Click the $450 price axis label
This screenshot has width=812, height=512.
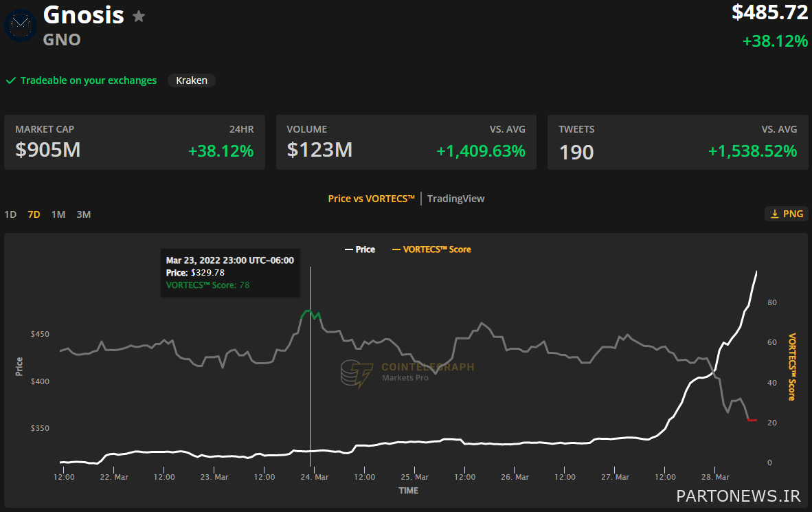coord(41,334)
